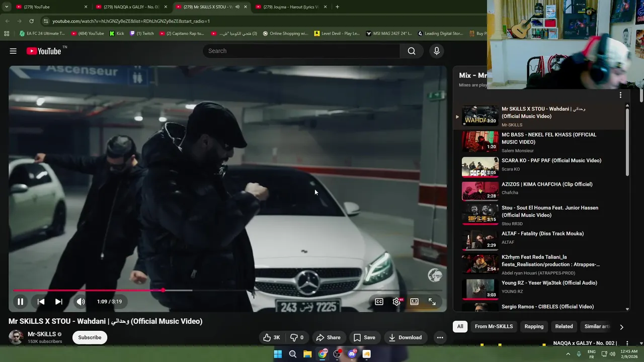The height and width of the screenshot is (362, 644).
Task: Select the All filter chip
Action: coord(460,326)
